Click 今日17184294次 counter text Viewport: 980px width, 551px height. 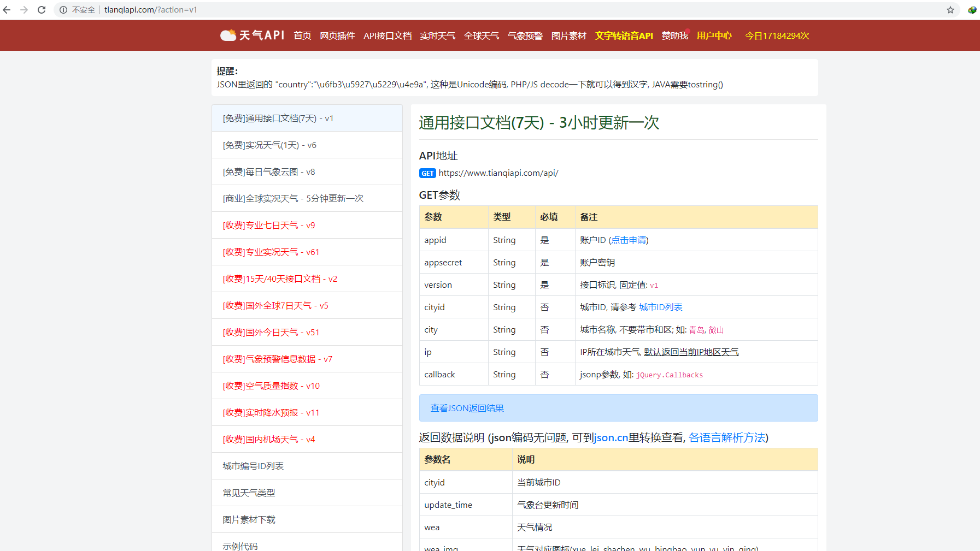tap(777, 35)
